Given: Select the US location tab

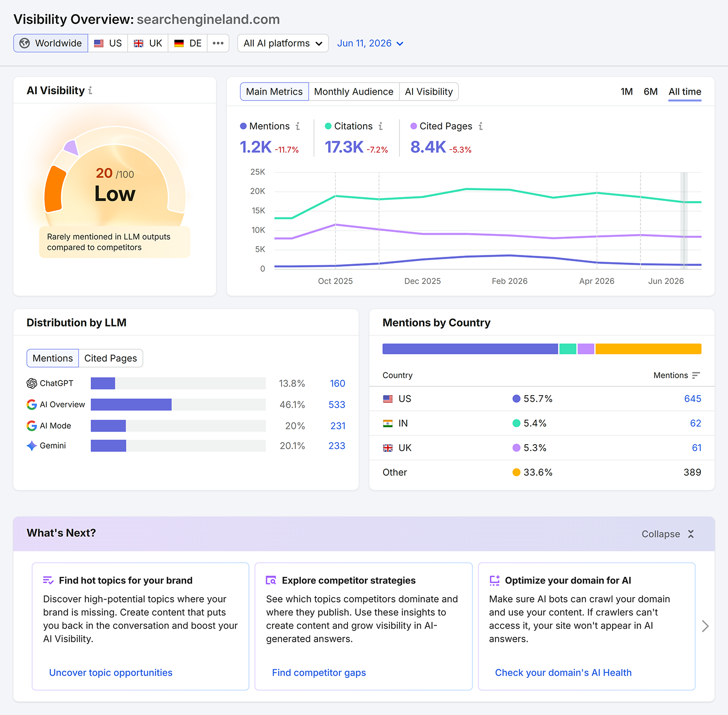Looking at the screenshot, I should pyautogui.click(x=108, y=43).
